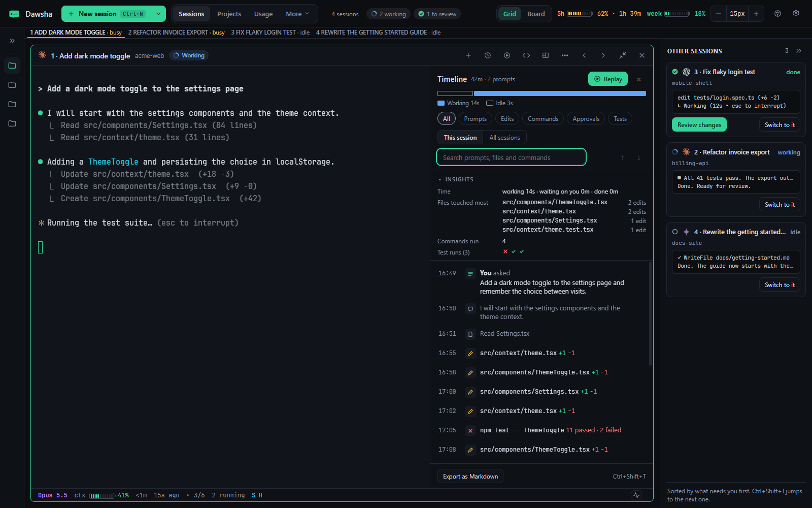Viewport: 812px width, 508px height.
Task: Open the More dropdown menu
Action: click(297, 14)
